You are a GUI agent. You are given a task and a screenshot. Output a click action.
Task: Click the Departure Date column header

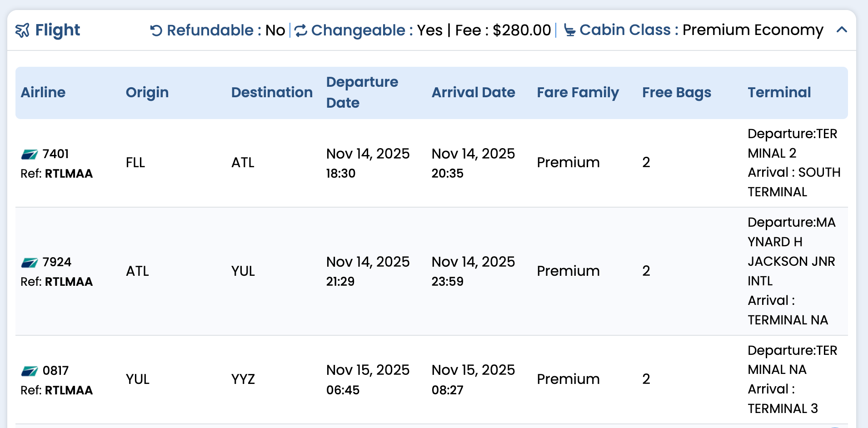(362, 92)
